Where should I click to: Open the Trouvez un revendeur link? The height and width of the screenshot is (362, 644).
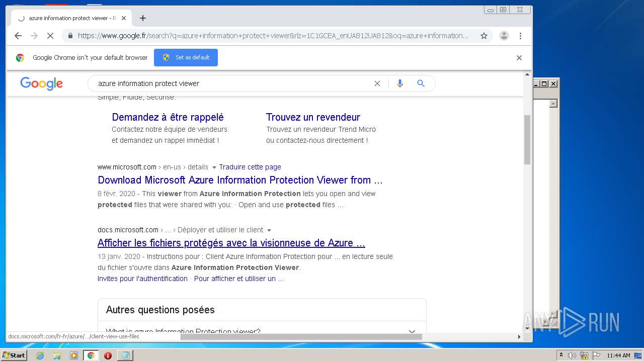[x=313, y=117]
